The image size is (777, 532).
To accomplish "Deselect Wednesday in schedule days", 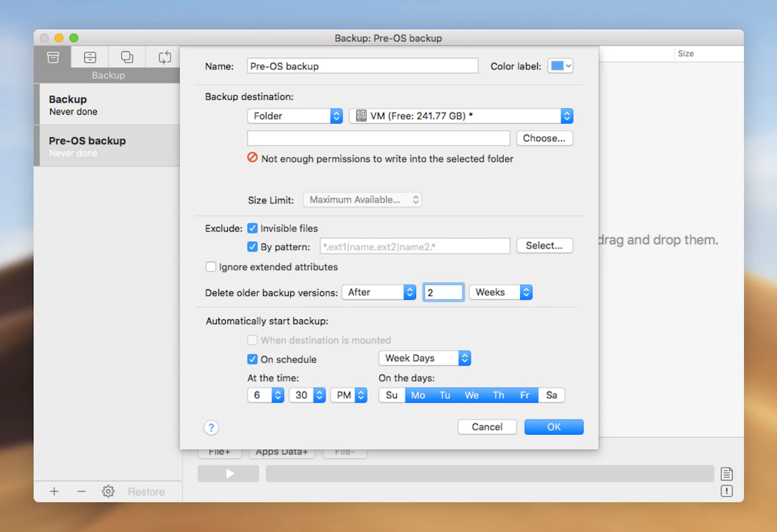I will (472, 395).
